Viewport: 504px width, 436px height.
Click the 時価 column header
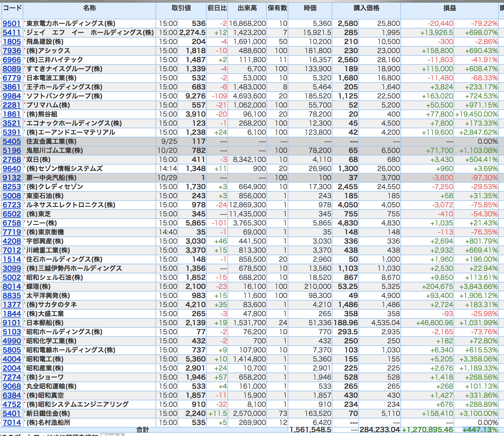tap(310, 8)
